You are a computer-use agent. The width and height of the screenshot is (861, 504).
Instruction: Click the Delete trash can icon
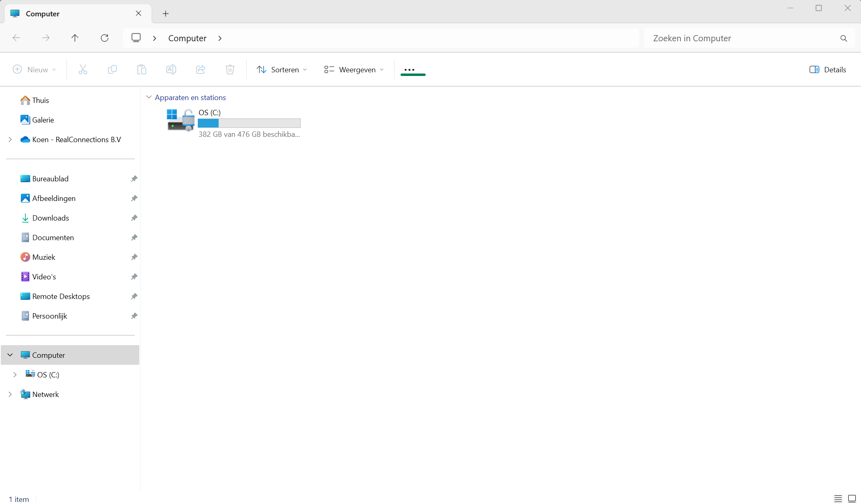tap(230, 70)
